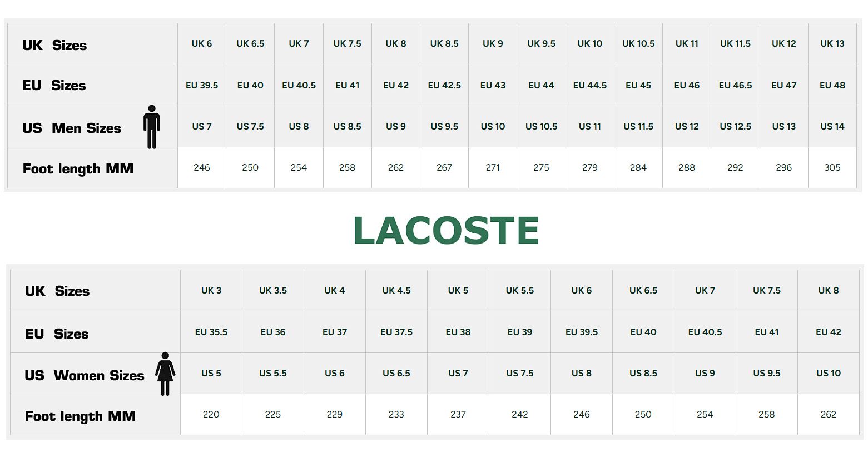The height and width of the screenshot is (467, 868).
Task: Click the 284 foot length value
Action: point(638,167)
